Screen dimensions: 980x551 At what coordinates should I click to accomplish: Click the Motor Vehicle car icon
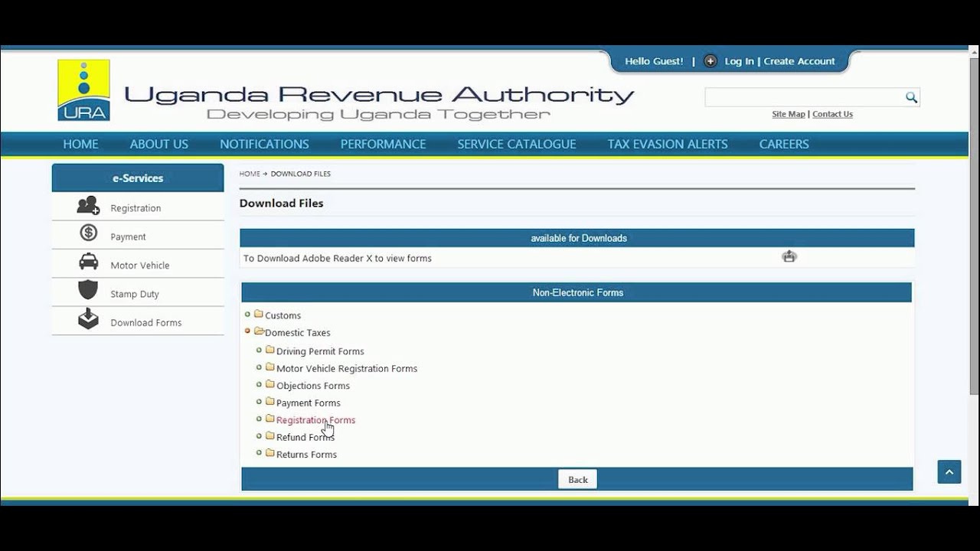click(88, 262)
